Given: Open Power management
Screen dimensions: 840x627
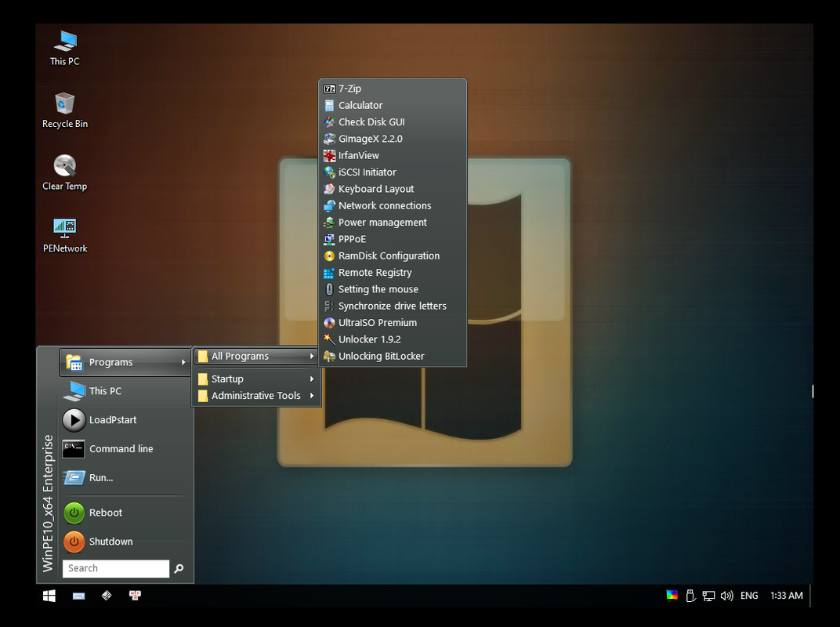Looking at the screenshot, I should click(392, 223).
